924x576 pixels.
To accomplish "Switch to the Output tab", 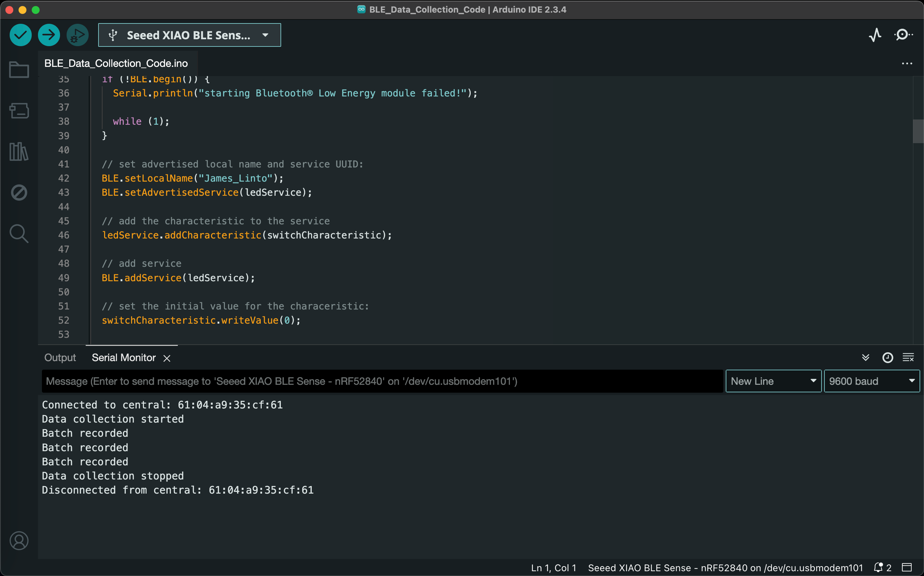I will click(x=60, y=357).
